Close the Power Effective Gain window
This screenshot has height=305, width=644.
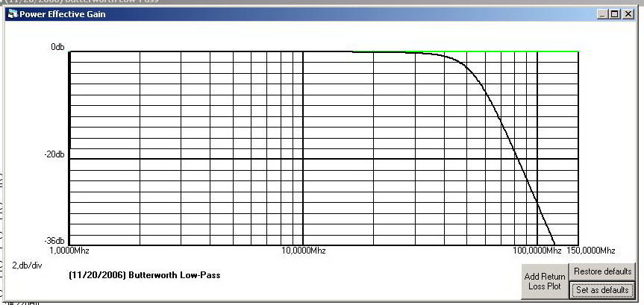[x=628, y=14]
